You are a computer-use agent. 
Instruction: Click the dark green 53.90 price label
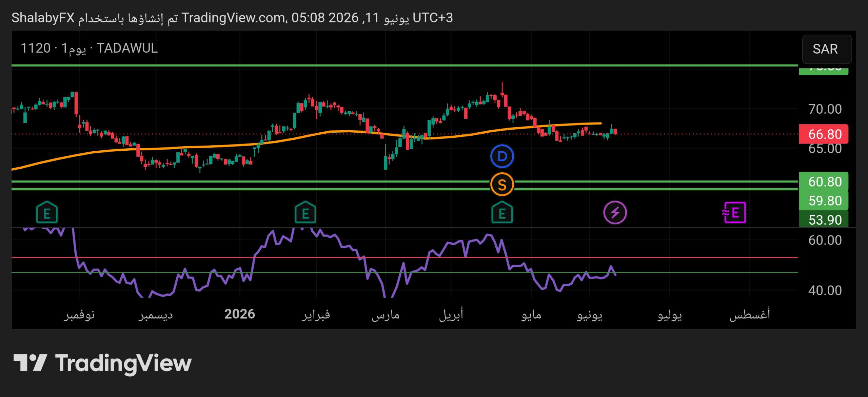pyautogui.click(x=824, y=219)
